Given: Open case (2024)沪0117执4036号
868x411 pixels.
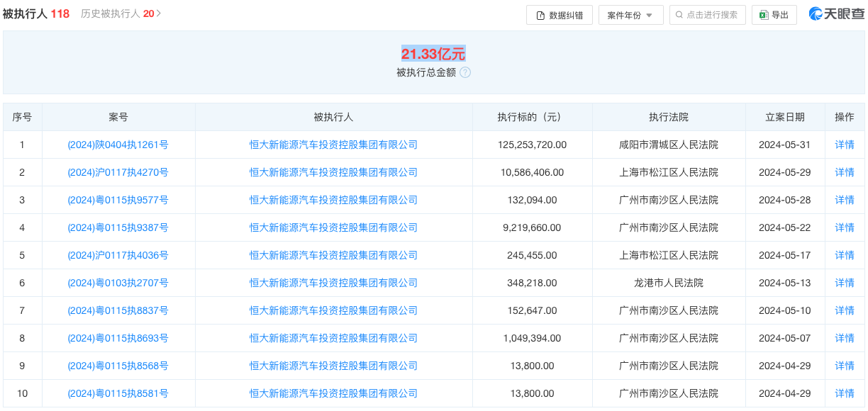Looking at the screenshot, I should 118,255.
